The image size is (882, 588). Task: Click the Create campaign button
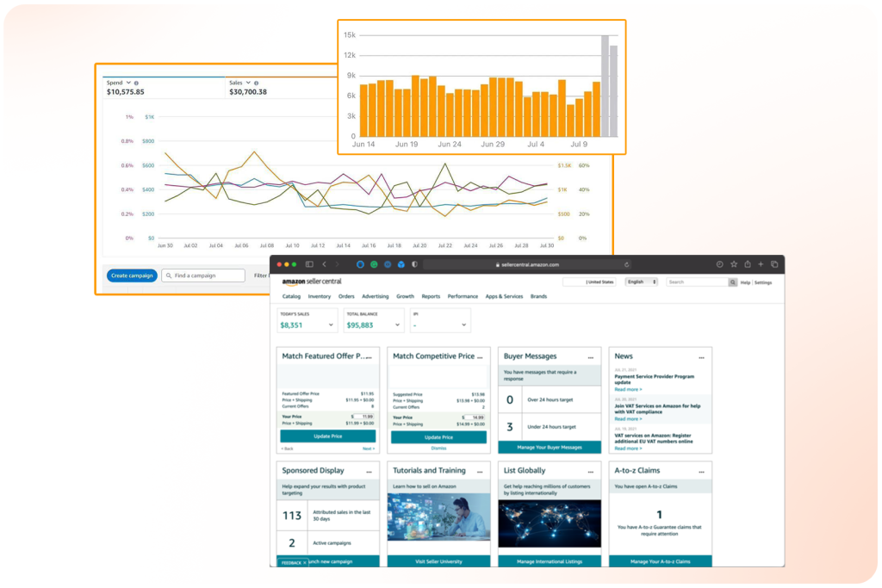coord(132,275)
